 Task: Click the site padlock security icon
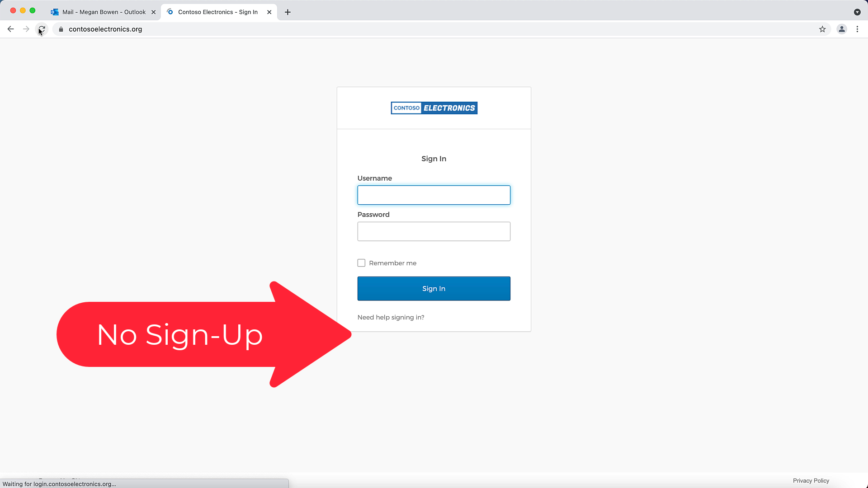pyautogui.click(x=61, y=29)
